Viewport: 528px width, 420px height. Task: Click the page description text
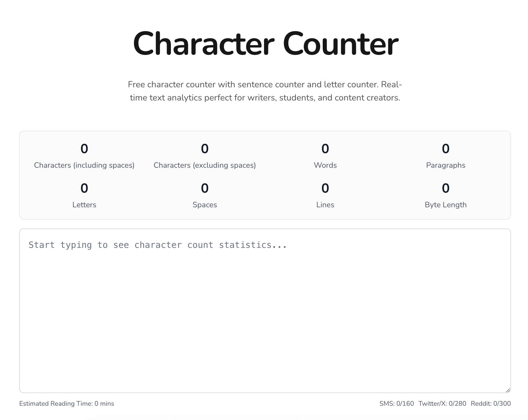265,91
